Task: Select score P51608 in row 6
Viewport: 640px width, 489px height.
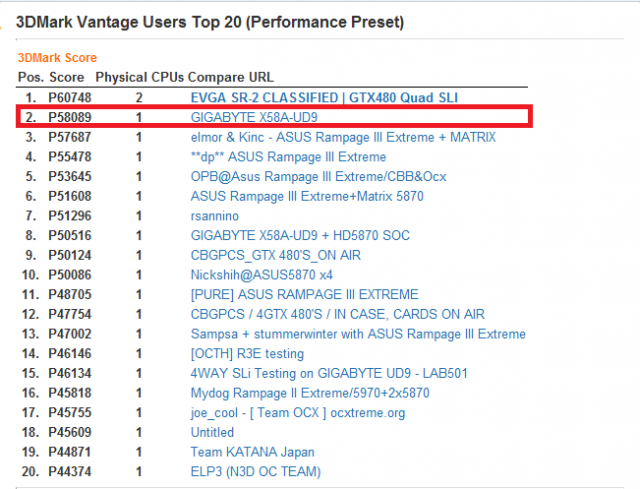Action: click(70, 196)
